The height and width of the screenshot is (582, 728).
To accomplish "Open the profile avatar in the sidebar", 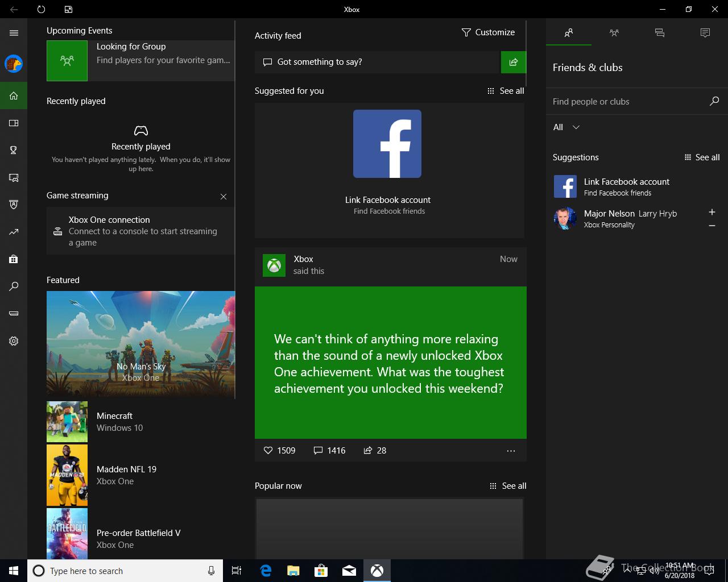I will (x=14, y=64).
